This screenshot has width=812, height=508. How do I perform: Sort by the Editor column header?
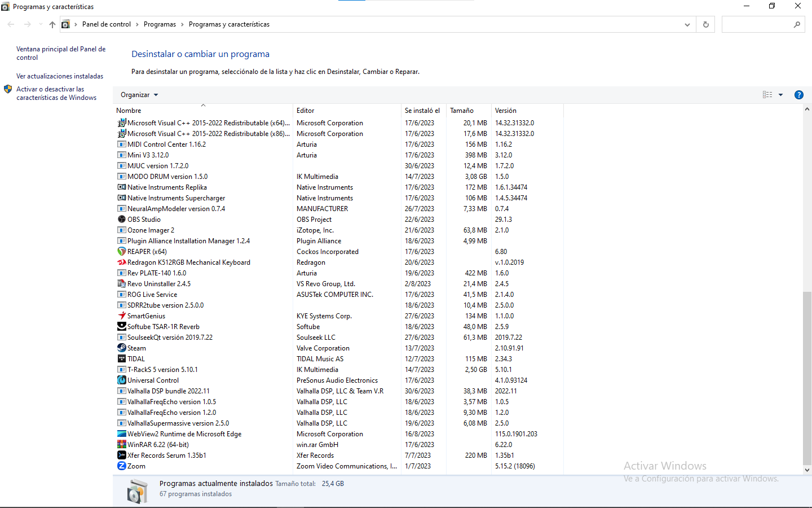[x=347, y=111]
